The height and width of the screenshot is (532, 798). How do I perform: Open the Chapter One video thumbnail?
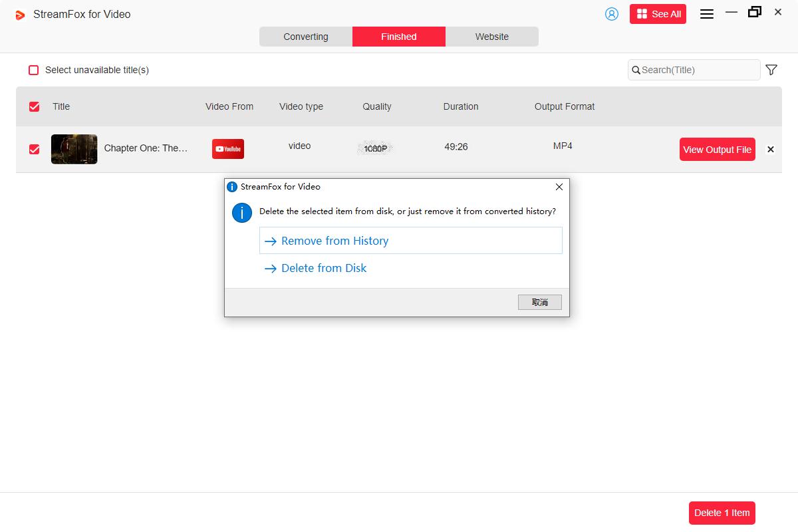pos(74,149)
